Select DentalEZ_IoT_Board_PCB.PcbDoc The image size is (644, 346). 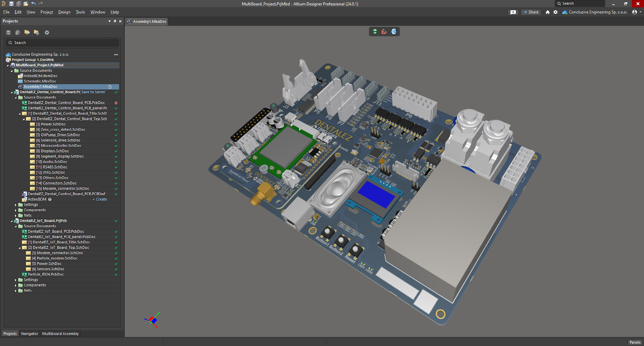click(56, 232)
